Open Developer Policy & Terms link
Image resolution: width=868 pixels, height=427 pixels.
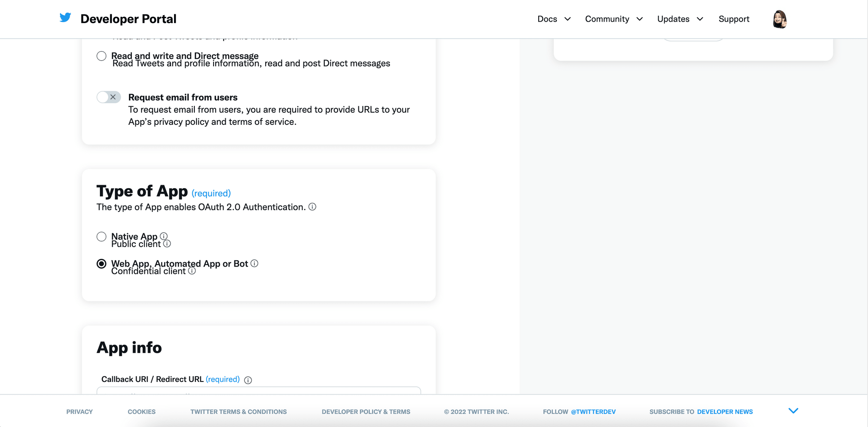pyautogui.click(x=366, y=412)
